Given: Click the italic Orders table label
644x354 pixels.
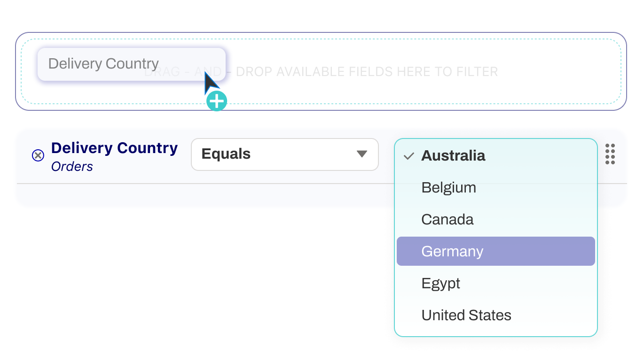Looking at the screenshot, I should 72,167.
